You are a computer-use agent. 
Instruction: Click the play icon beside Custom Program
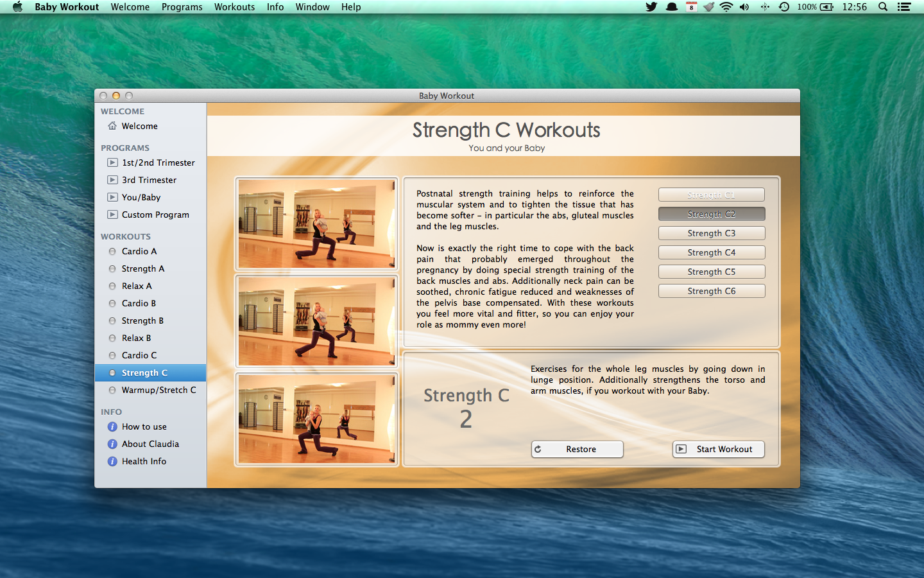[x=112, y=215]
